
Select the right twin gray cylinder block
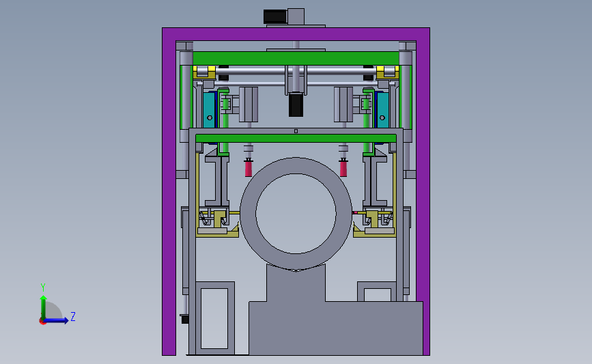[343, 104]
